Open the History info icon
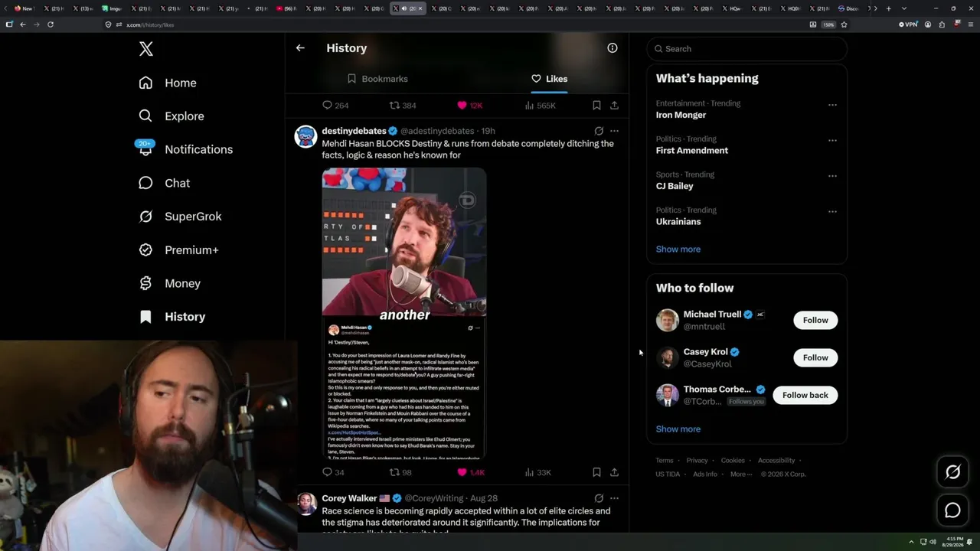The image size is (980, 551). coord(612,48)
